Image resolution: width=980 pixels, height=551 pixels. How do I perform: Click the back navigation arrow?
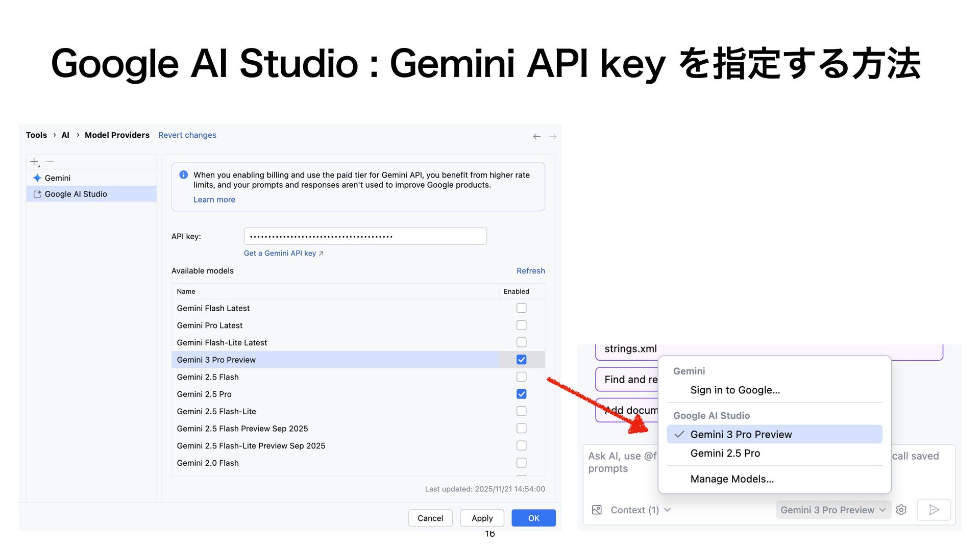(x=536, y=137)
